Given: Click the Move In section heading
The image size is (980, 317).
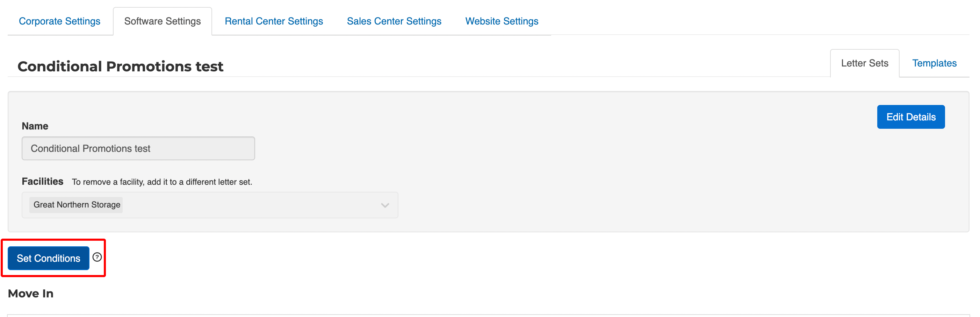Looking at the screenshot, I should point(30,293).
